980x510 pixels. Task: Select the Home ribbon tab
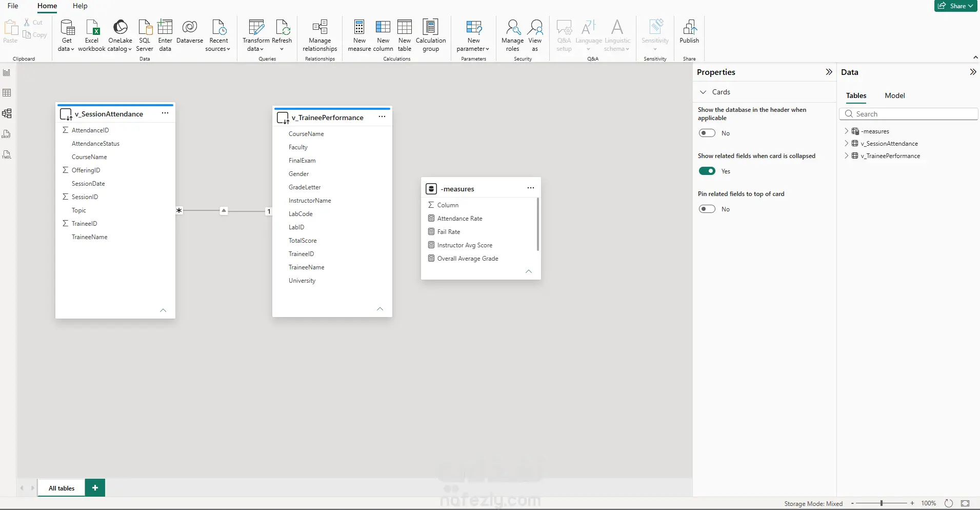click(47, 6)
